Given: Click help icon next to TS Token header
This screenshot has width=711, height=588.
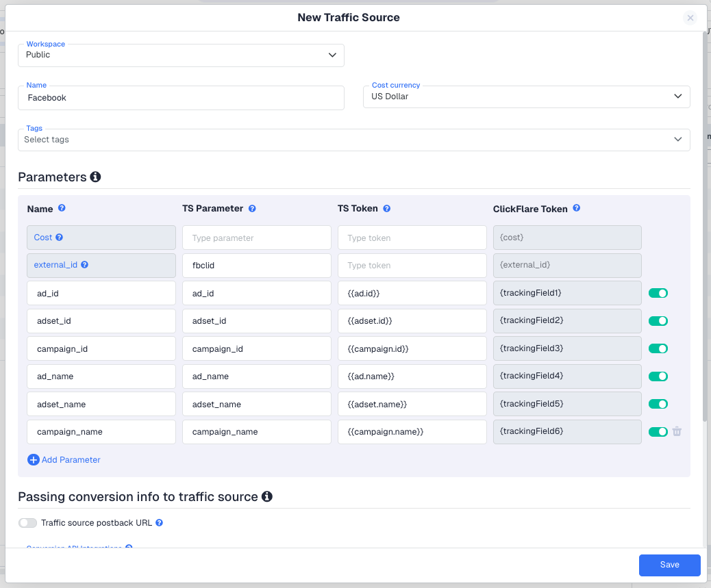Looking at the screenshot, I should click(387, 209).
